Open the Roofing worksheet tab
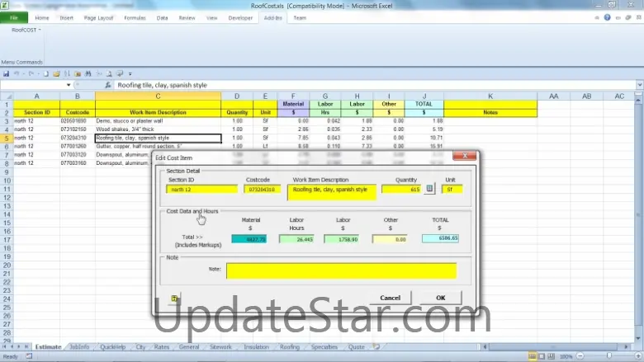 point(289,347)
